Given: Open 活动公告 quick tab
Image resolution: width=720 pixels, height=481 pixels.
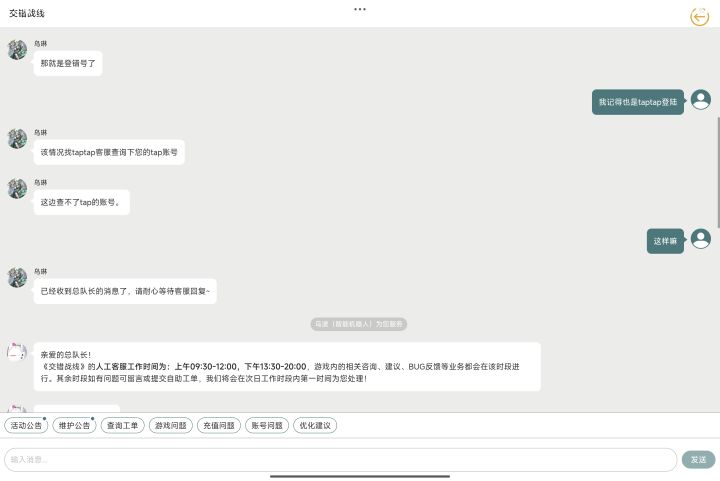Looking at the screenshot, I should tap(26, 425).
